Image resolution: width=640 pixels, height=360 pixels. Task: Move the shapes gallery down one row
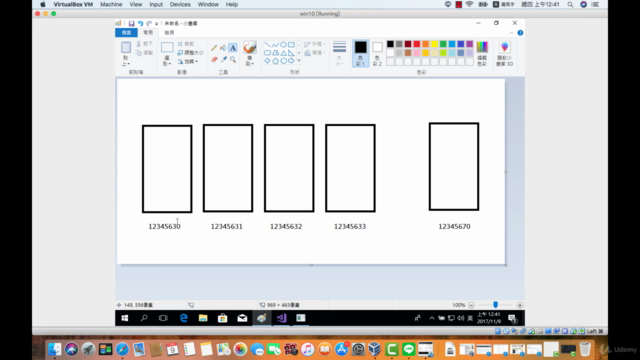click(x=299, y=53)
